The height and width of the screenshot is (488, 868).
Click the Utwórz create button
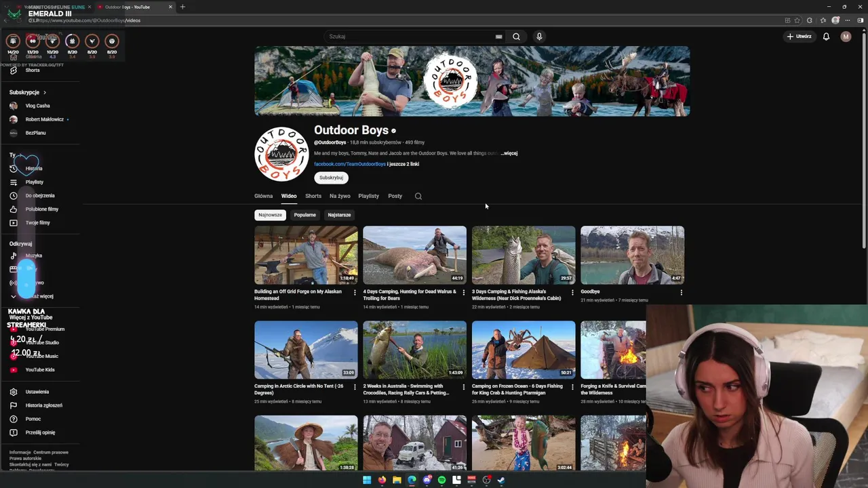pyautogui.click(x=799, y=37)
